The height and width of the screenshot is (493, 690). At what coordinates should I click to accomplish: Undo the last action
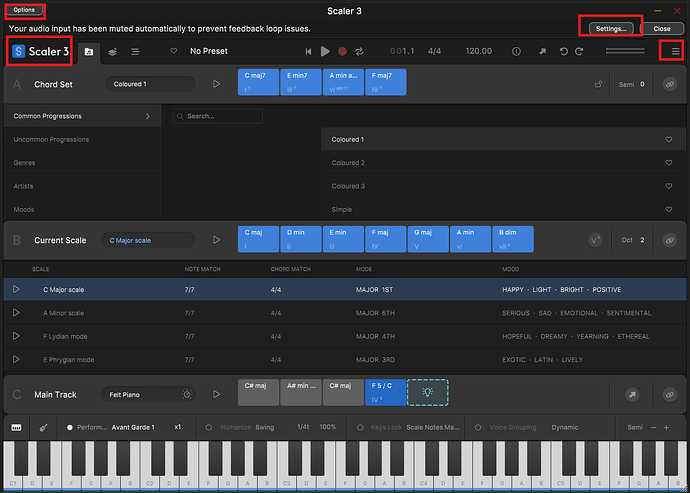564,52
